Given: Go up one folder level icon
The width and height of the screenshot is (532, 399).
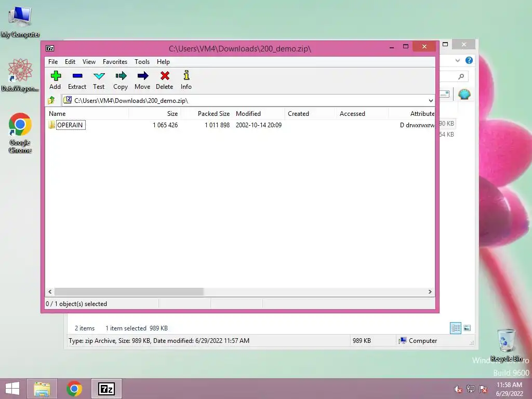Looking at the screenshot, I should coord(51,100).
